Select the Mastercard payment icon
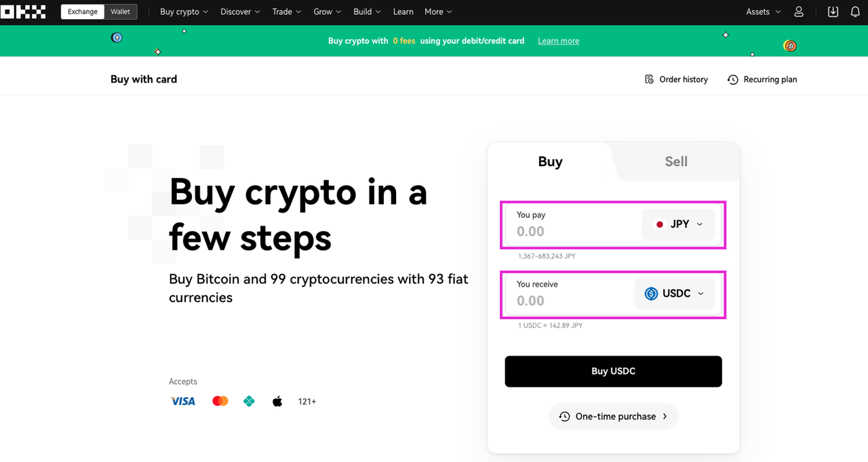The width and height of the screenshot is (868, 462). 220,400
